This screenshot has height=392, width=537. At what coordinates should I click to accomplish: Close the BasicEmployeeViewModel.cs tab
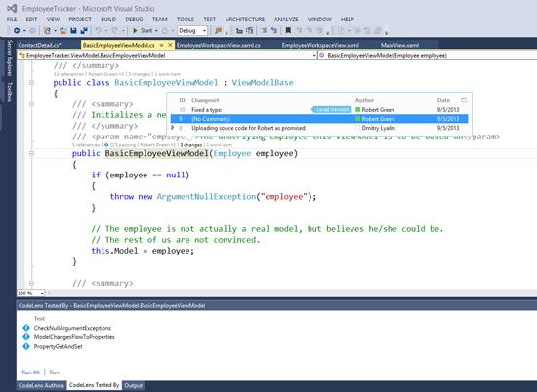(x=170, y=45)
